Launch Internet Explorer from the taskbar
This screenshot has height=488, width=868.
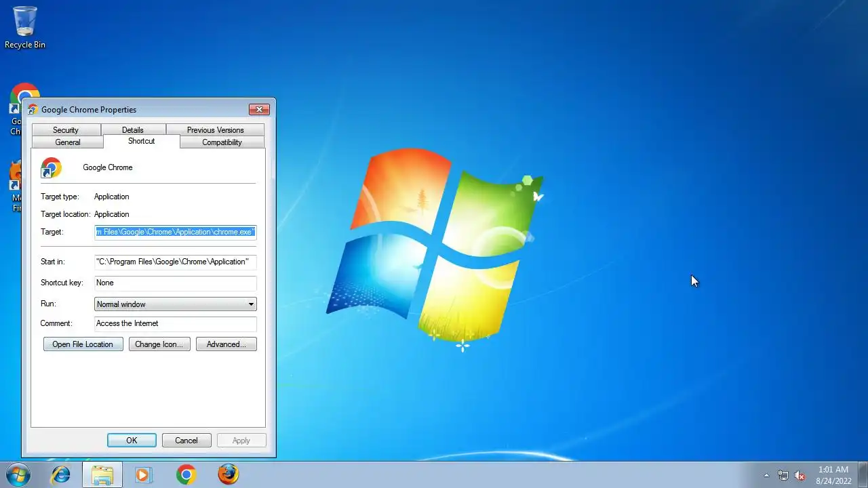[61, 474]
